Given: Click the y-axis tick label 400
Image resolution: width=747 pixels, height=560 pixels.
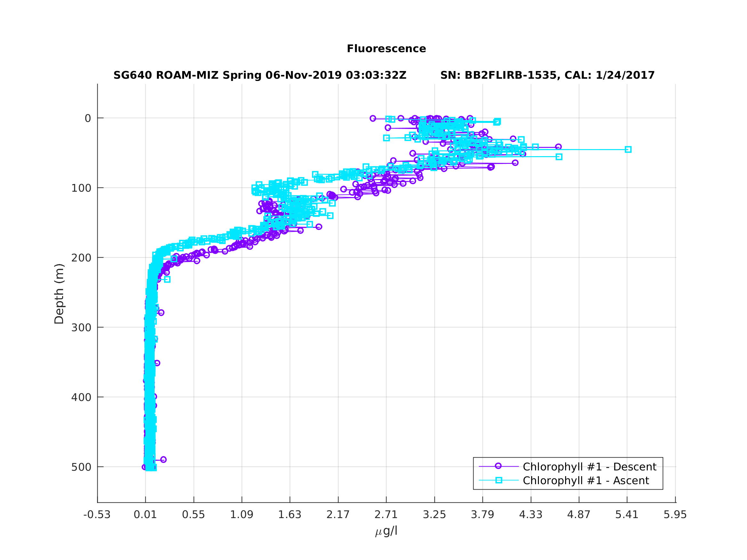Looking at the screenshot, I should (81, 398).
